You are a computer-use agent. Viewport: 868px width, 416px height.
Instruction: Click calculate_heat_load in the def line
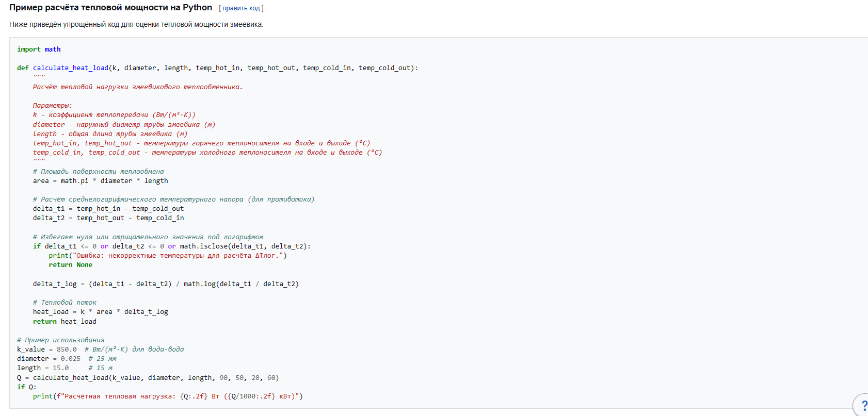click(x=71, y=68)
